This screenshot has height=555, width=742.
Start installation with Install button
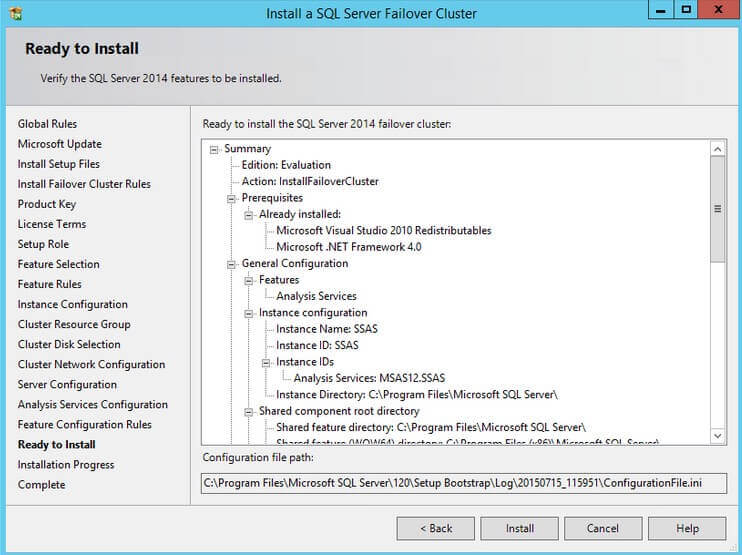[x=519, y=528]
